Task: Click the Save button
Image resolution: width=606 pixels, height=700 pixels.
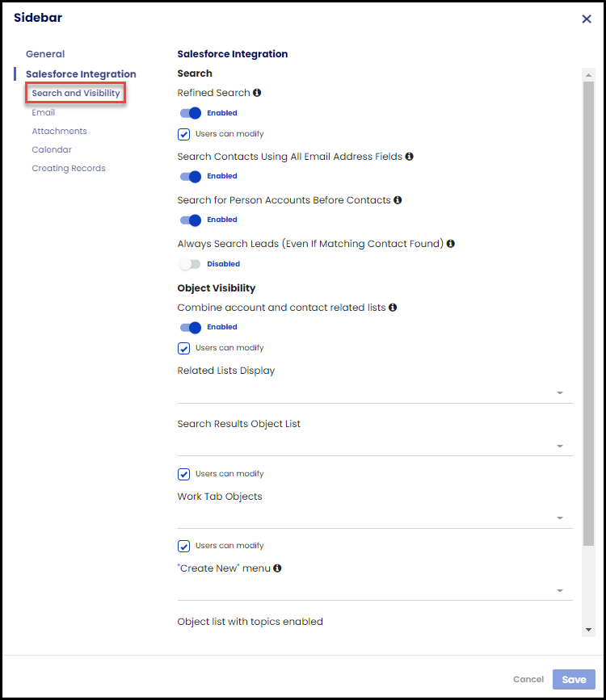Action: [x=574, y=679]
